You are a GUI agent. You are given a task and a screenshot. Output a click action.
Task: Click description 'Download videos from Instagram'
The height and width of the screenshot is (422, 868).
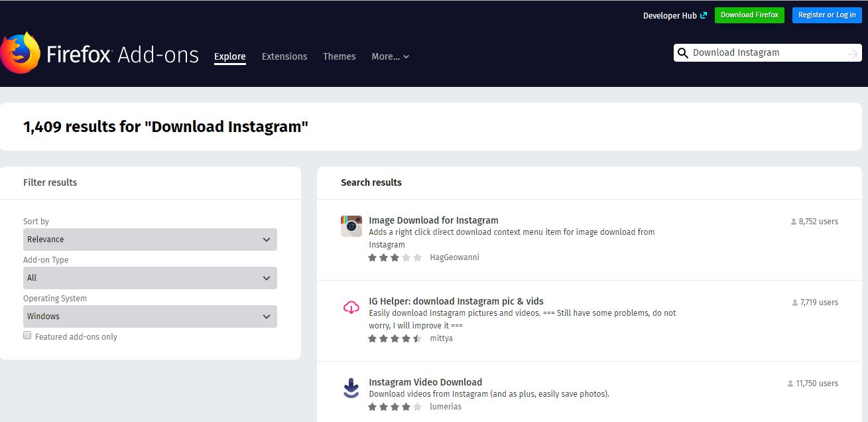point(489,394)
